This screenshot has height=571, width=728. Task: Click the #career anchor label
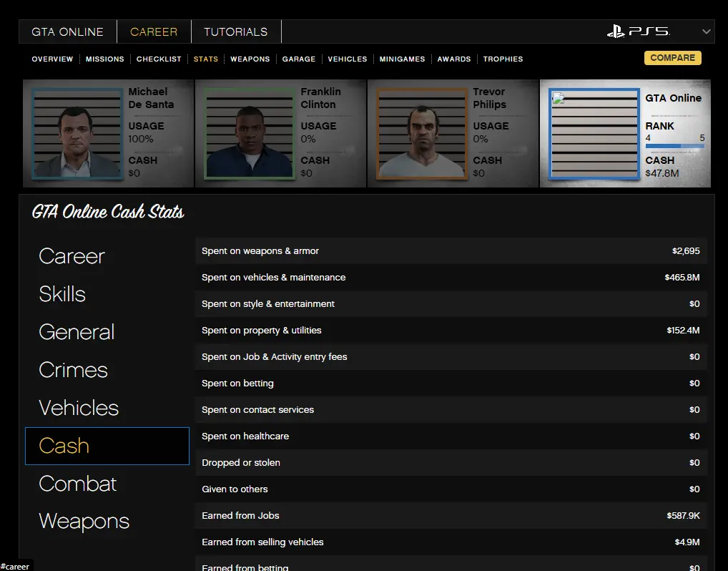coord(15,567)
